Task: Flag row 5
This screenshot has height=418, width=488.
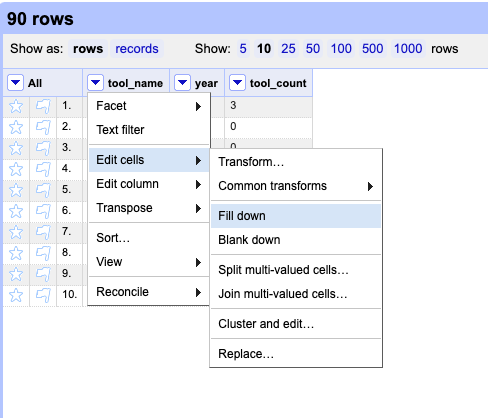Action: 43,190
